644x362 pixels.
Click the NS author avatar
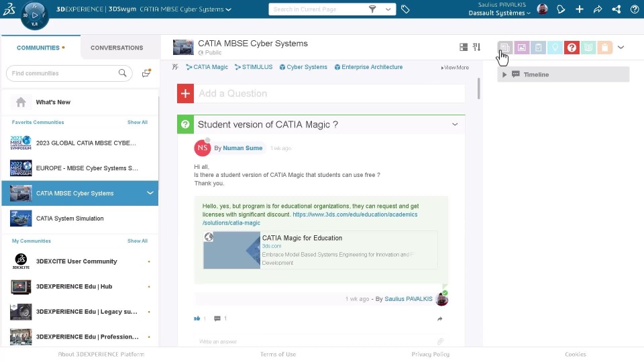click(x=202, y=147)
